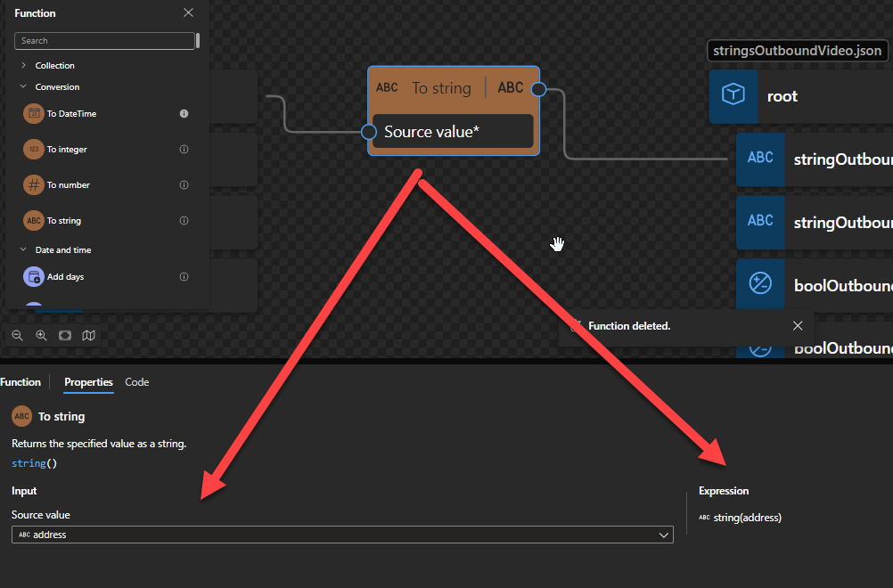Dismiss the Function deleted notification

tap(798, 326)
